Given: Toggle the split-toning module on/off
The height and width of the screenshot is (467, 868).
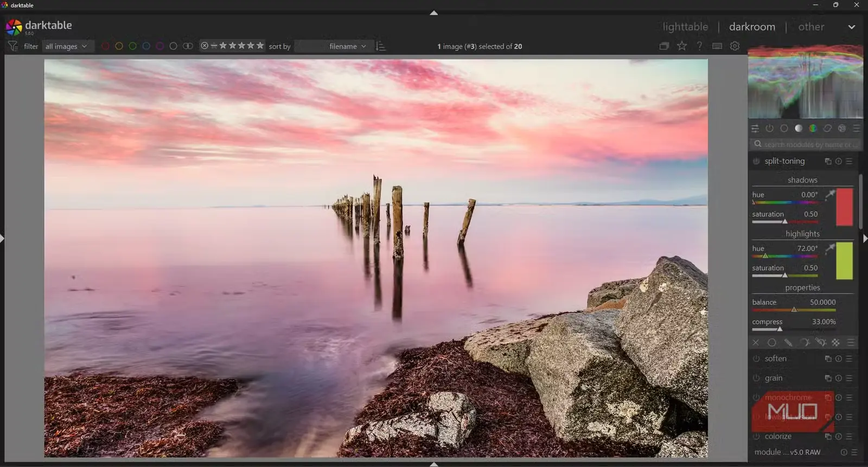Looking at the screenshot, I should coord(756,161).
